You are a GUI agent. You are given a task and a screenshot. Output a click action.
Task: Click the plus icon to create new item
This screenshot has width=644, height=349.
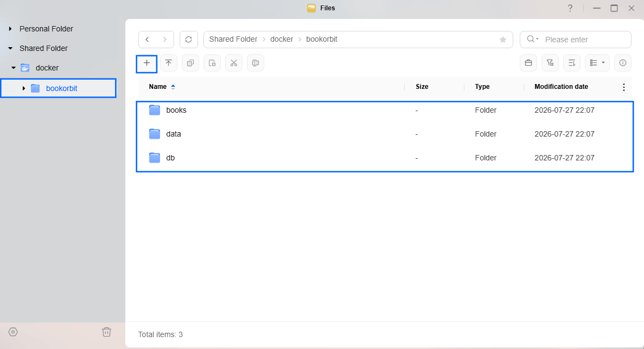click(146, 63)
